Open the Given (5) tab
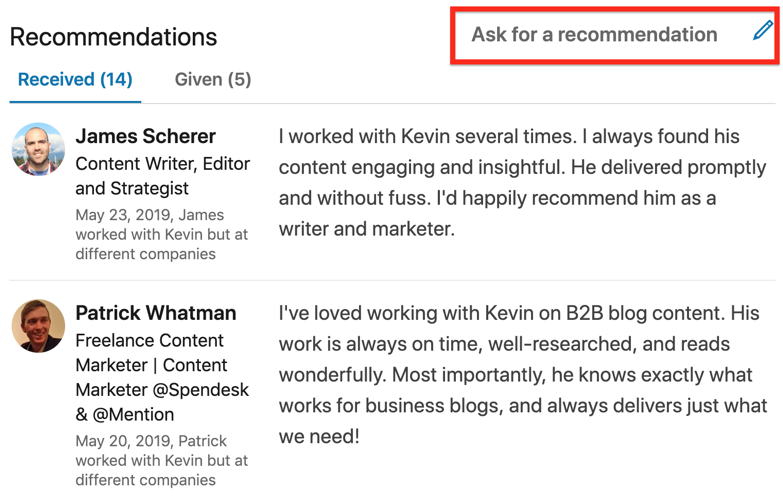783x499 pixels. click(213, 79)
